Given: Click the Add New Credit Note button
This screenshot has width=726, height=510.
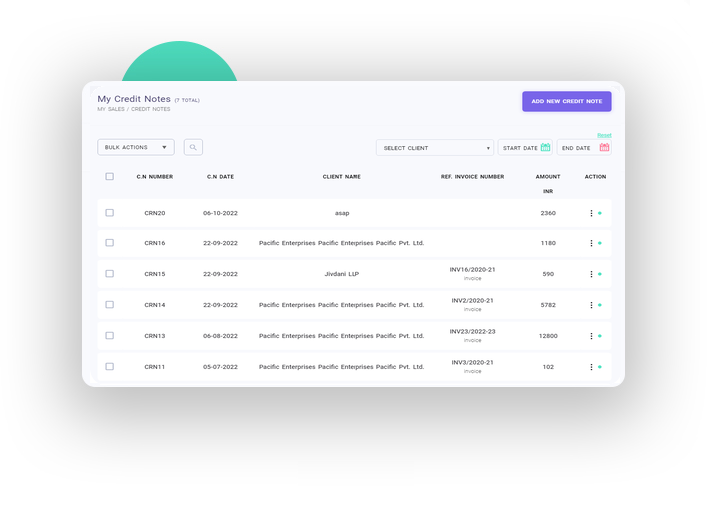Looking at the screenshot, I should click(x=566, y=101).
